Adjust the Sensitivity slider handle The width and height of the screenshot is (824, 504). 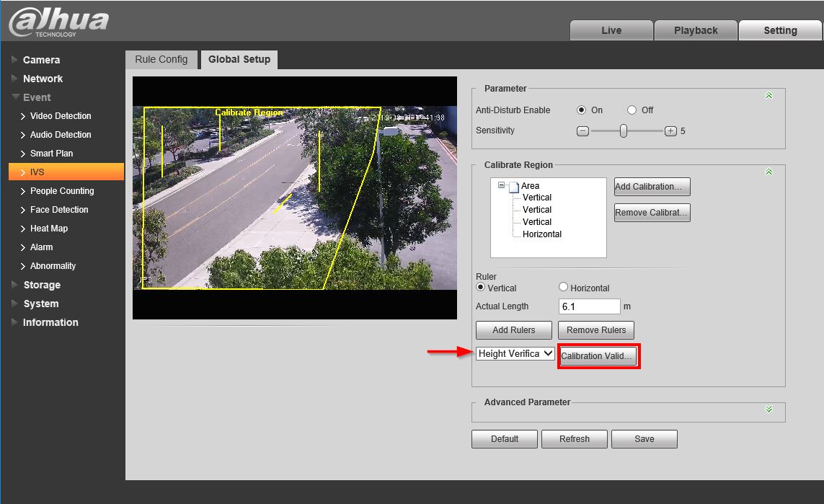click(624, 131)
